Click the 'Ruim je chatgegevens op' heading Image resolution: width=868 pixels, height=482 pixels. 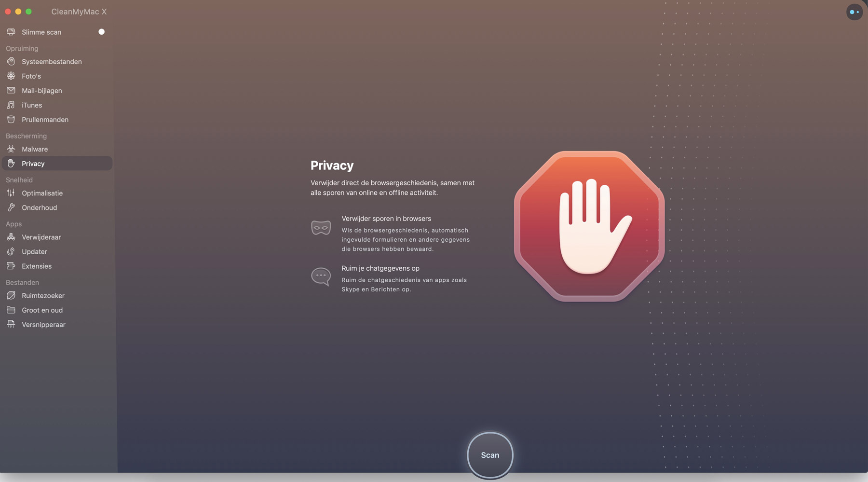click(x=380, y=268)
